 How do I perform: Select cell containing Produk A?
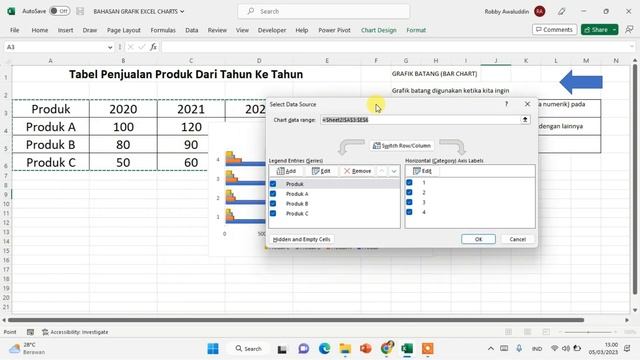51,127
